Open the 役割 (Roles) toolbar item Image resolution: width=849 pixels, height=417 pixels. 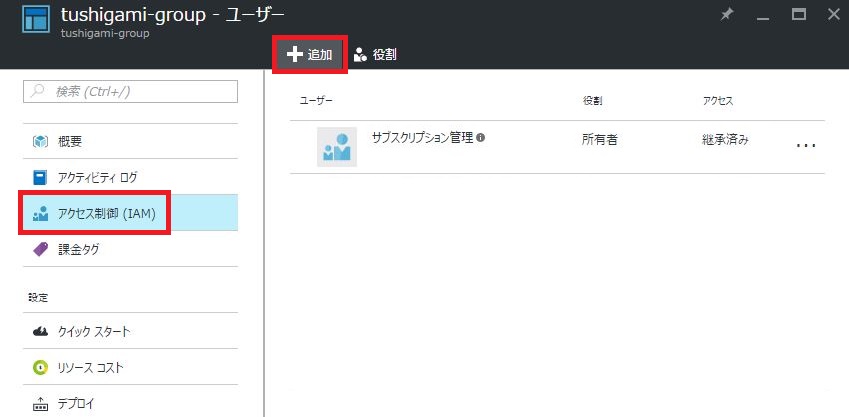pos(375,55)
